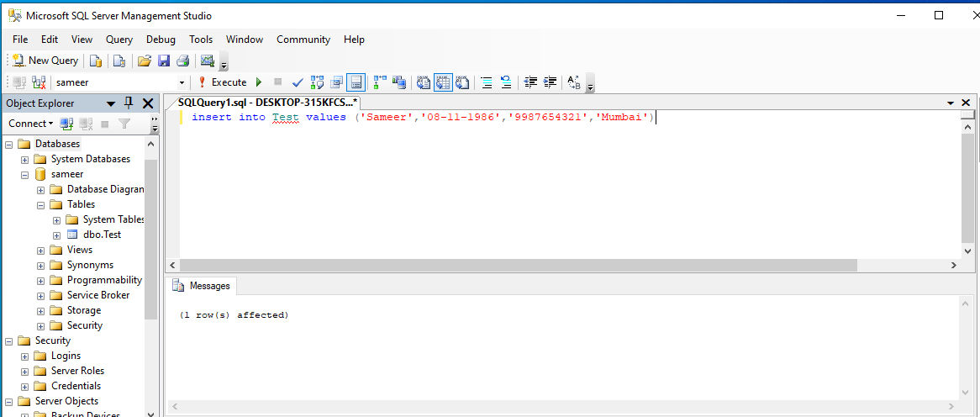The width and height of the screenshot is (980, 417).
Task: Expand the Programmability folder
Action: pos(41,280)
